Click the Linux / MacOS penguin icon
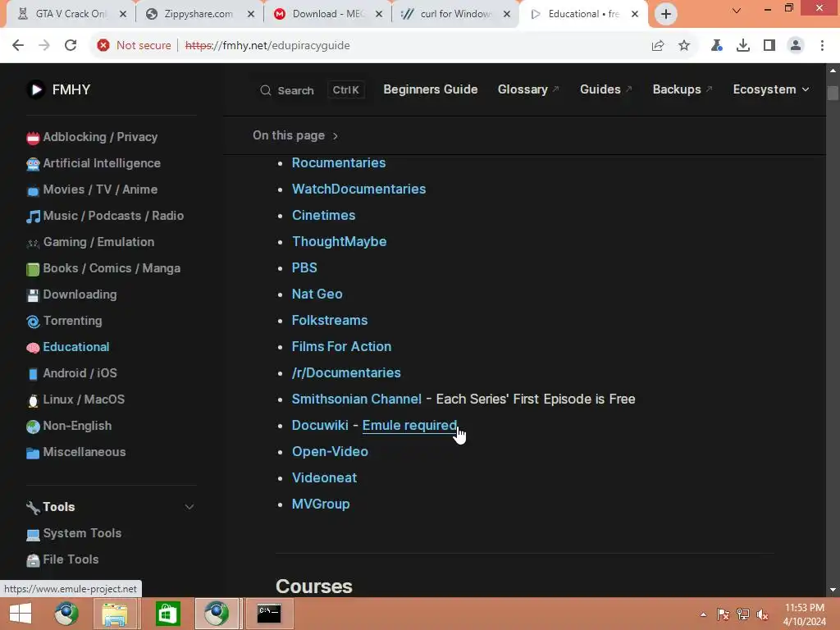The image size is (840, 630). 33,400
